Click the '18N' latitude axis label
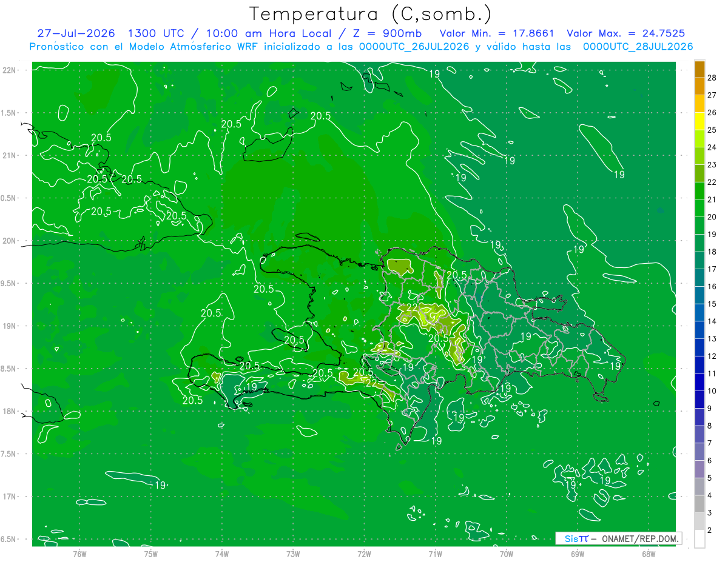Image resolution: width=728 pixels, height=562 pixels. [10, 411]
